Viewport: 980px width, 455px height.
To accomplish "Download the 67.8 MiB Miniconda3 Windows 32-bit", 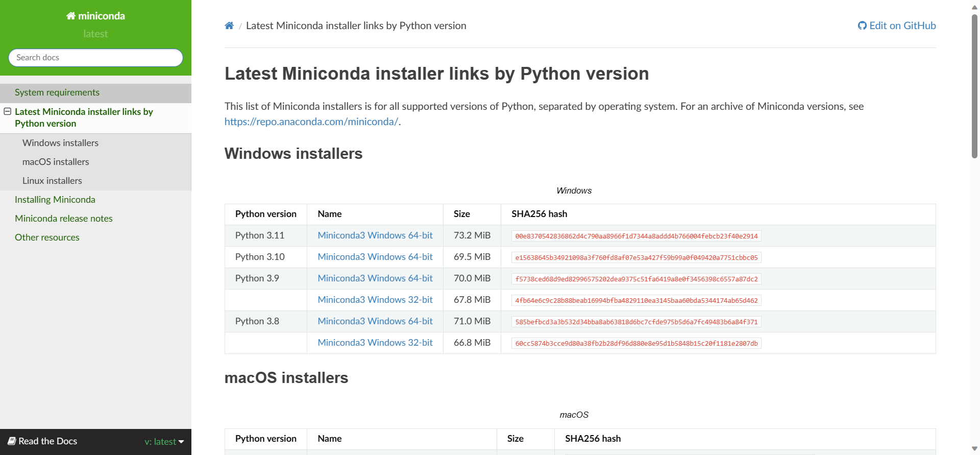I will 375,300.
